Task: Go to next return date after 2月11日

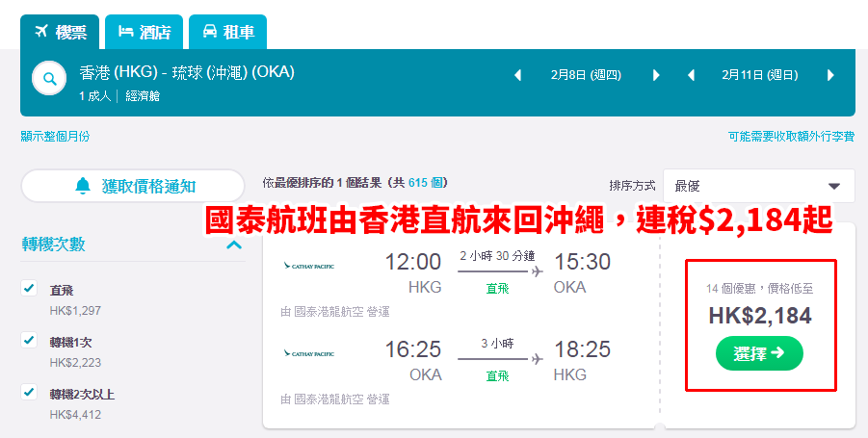Action: tap(830, 75)
